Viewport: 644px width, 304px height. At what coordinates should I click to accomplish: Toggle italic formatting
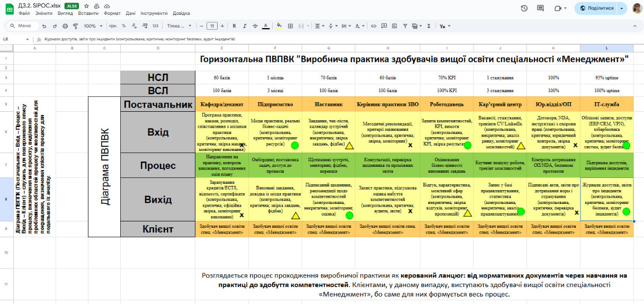244,25
